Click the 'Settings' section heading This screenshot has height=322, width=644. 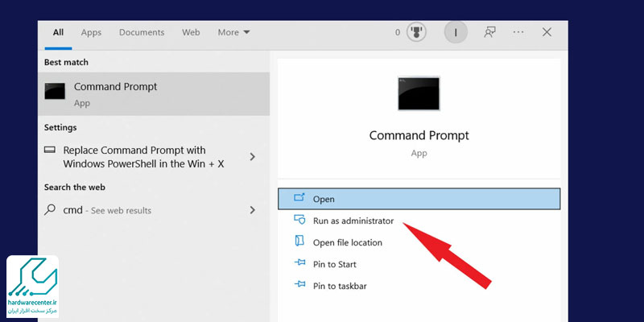(x=60, y=128)
